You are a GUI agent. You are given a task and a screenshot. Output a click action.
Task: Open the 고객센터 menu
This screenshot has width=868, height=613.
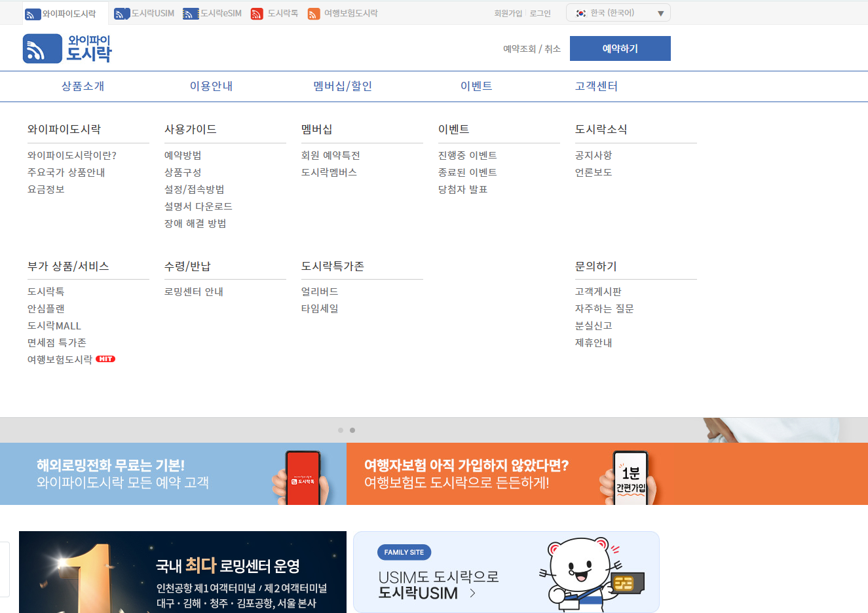(596, 86)
